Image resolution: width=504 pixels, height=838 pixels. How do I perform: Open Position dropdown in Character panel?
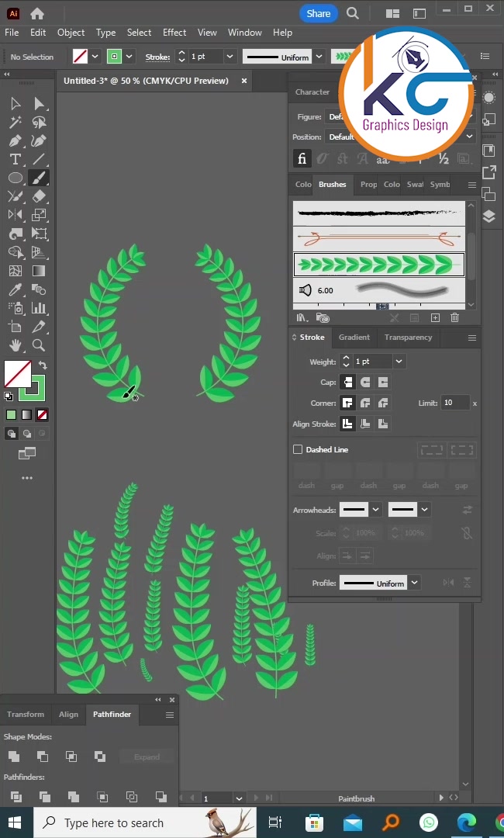470,137
